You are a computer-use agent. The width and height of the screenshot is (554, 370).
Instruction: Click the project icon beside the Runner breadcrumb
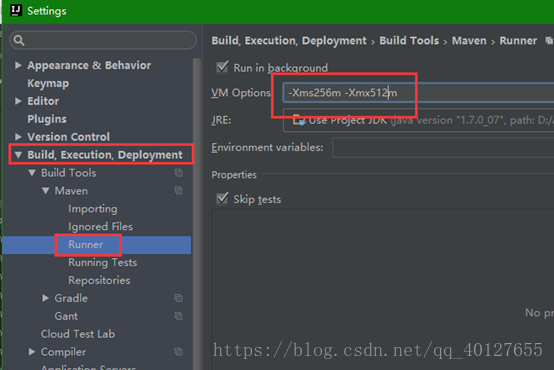point(549,41)
